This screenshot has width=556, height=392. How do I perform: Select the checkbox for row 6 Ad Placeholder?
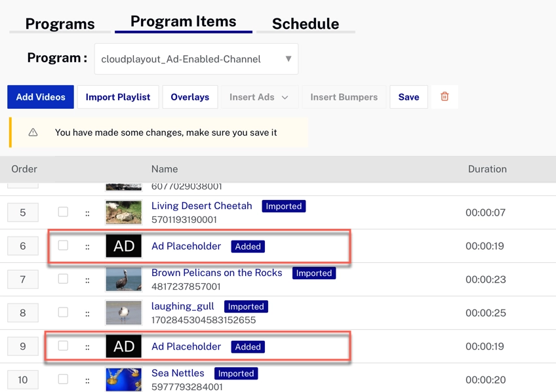click(63, 245)
